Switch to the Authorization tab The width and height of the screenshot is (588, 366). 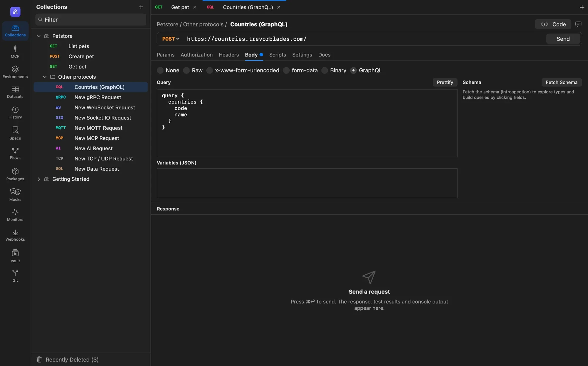coord(196,55)
